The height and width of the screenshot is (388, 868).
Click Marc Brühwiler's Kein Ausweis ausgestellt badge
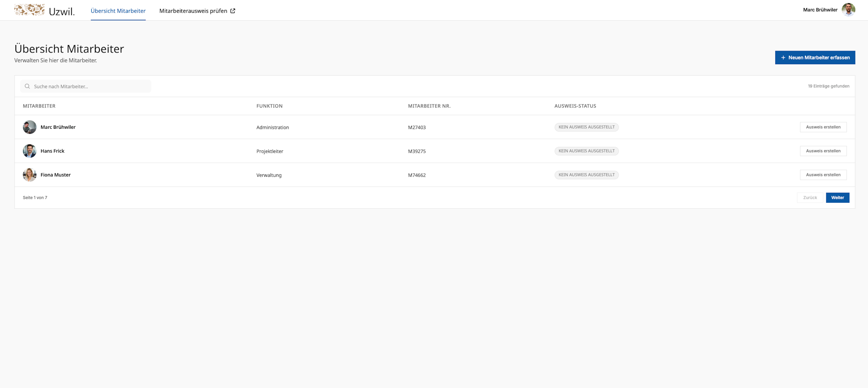click(x=586, y=127)
